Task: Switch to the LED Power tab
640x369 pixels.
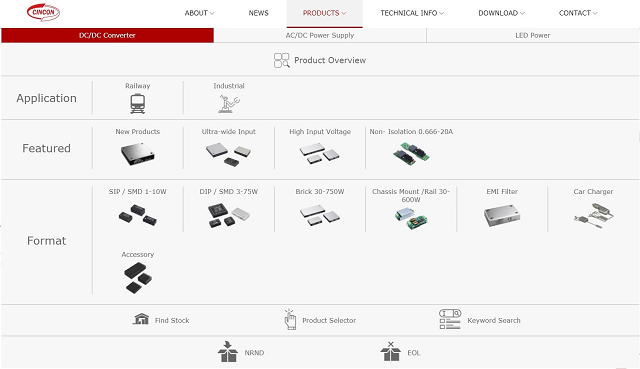Action: (x=533, y=35)
